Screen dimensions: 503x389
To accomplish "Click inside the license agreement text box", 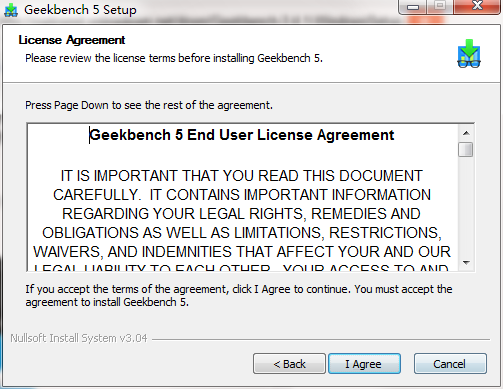I will [243, 197].
